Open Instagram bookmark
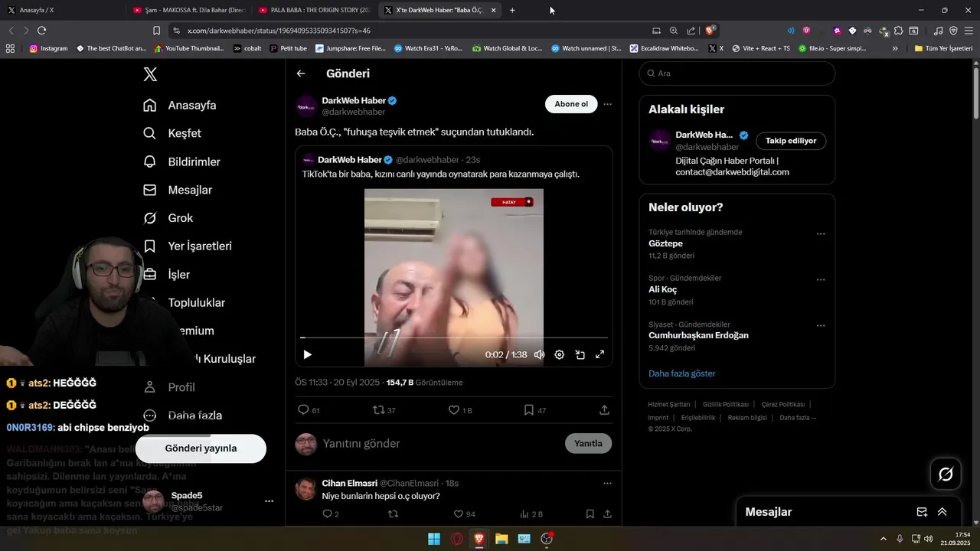Screen dimensions: 980x551 pos(49,48)
